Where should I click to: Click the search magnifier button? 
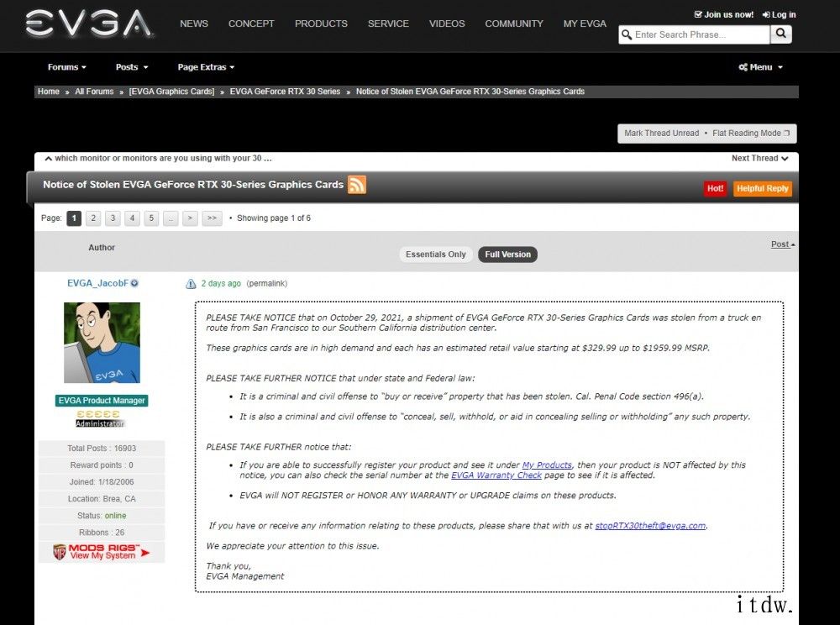pos(781,34)
